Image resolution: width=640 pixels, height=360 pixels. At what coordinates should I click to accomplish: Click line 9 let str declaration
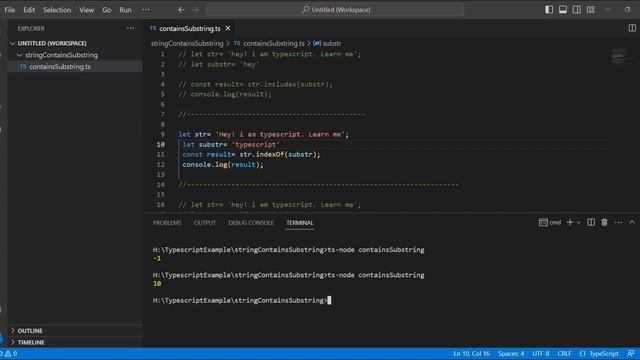263,135
